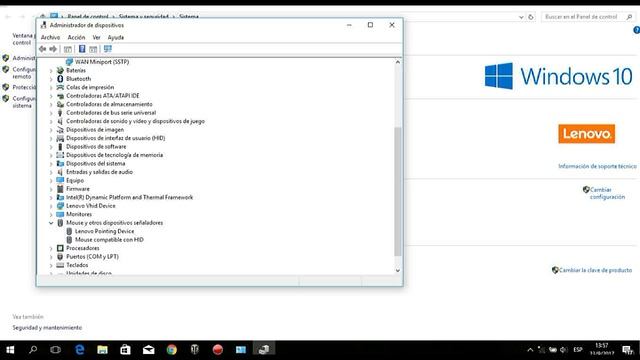Select Dispositivos del sistema
Image resolution: width=640 pixels, height=360 pixels.
tap(96, 163)
